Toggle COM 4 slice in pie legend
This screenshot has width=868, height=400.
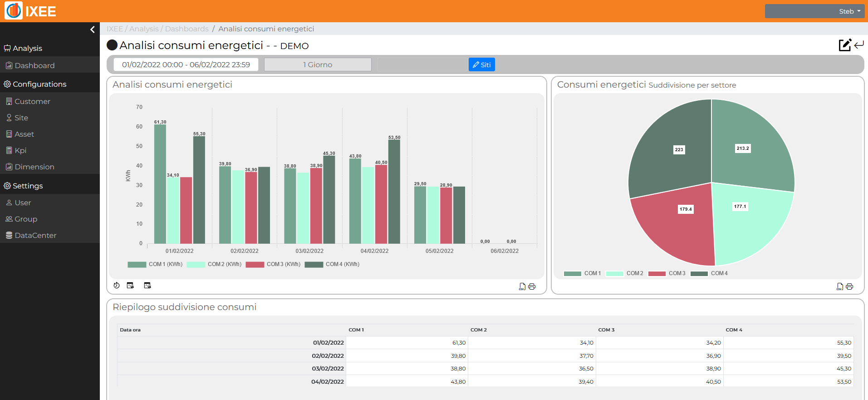coord(709,273)
